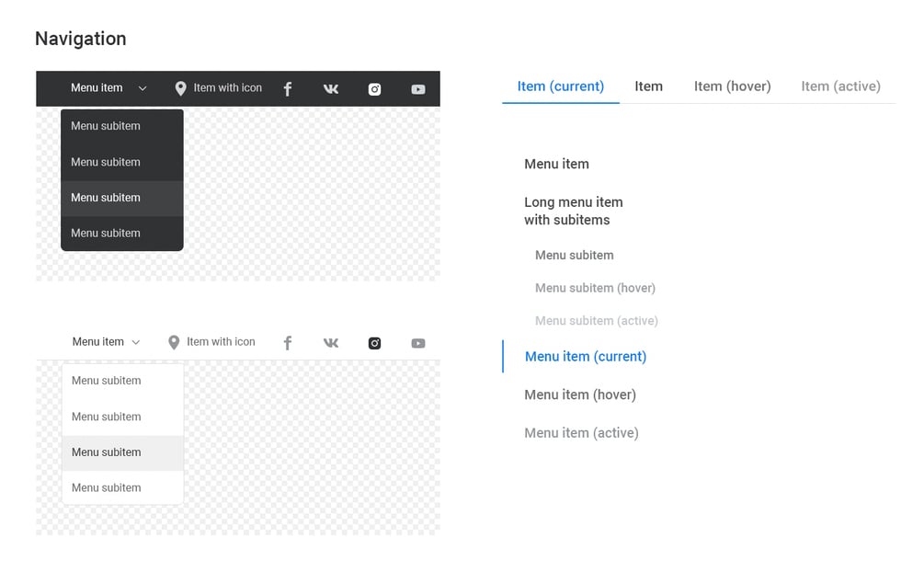Image resolution: width=924 pixels, height=583 pixels.
Task: Choose highlighted third subitem in light dropdown
Action: pos(122,452)
